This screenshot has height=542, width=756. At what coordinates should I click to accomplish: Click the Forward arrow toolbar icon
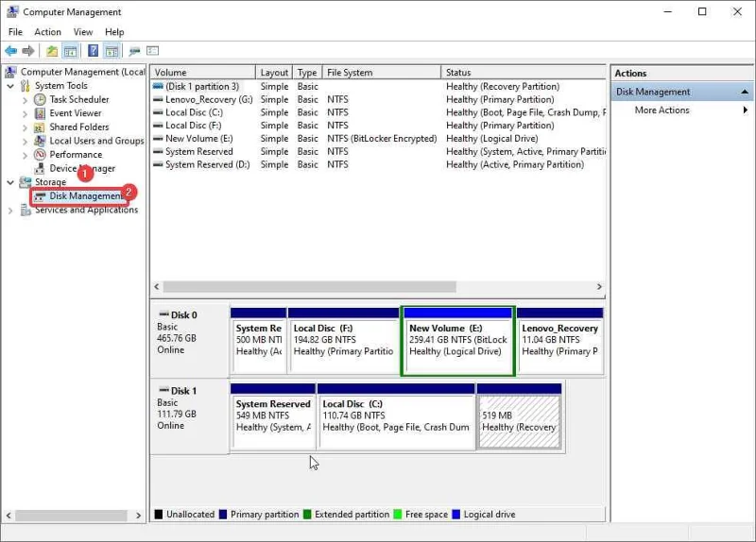28,51
